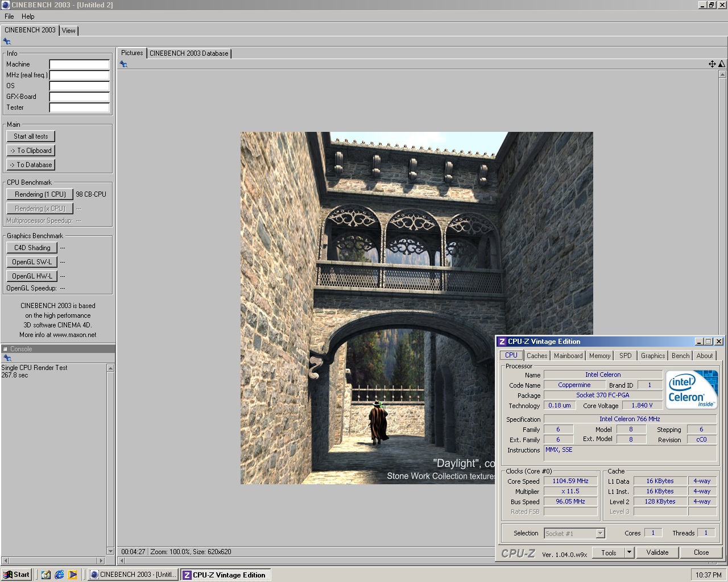Click the pin icon under Pictures tab
The height and width of the screenshot is (582, 728).
pos(123,64)
